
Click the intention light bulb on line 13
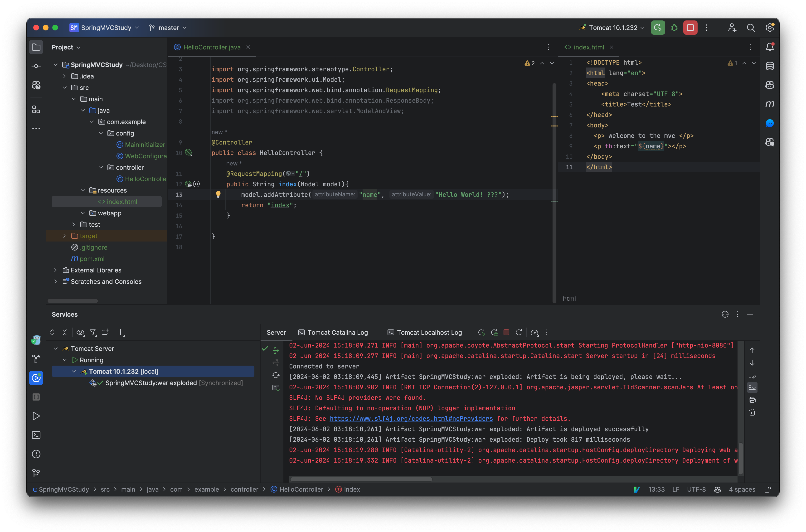(x=218, y=194)
